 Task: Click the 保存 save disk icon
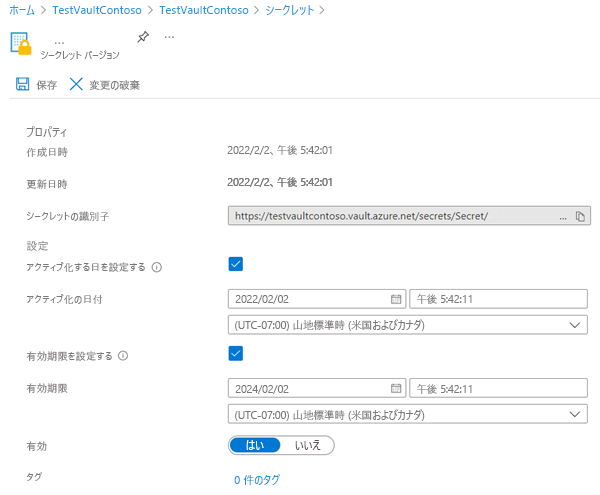[23, 84]
